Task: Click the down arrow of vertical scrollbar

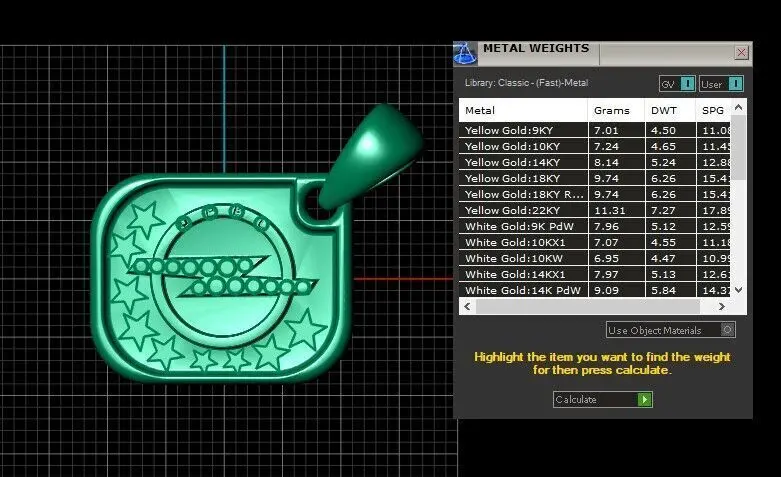Action: (x=739, y=290)
